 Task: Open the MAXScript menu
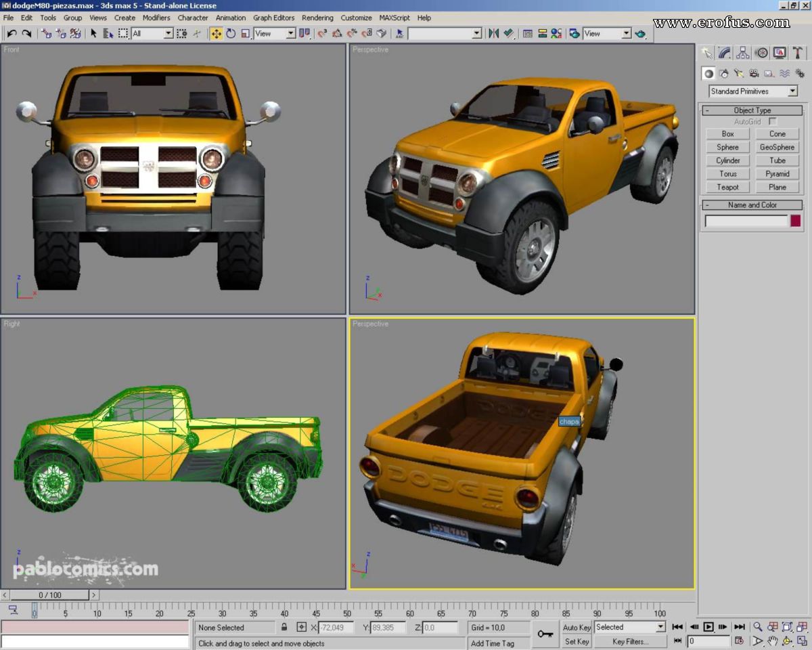tap(394, 18)
